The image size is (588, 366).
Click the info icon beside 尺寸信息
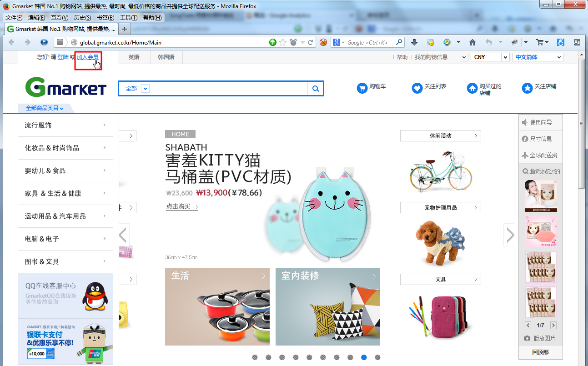[525, 139]
